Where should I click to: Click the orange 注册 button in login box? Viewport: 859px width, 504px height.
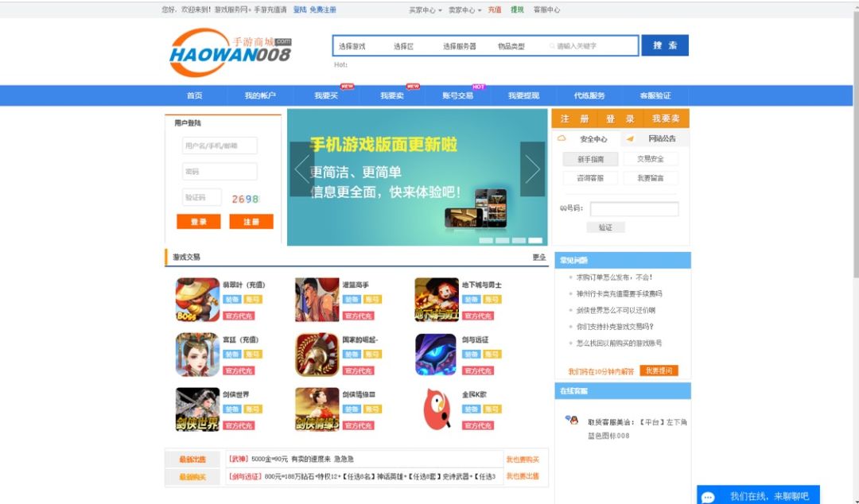click(x=251, y=221)
